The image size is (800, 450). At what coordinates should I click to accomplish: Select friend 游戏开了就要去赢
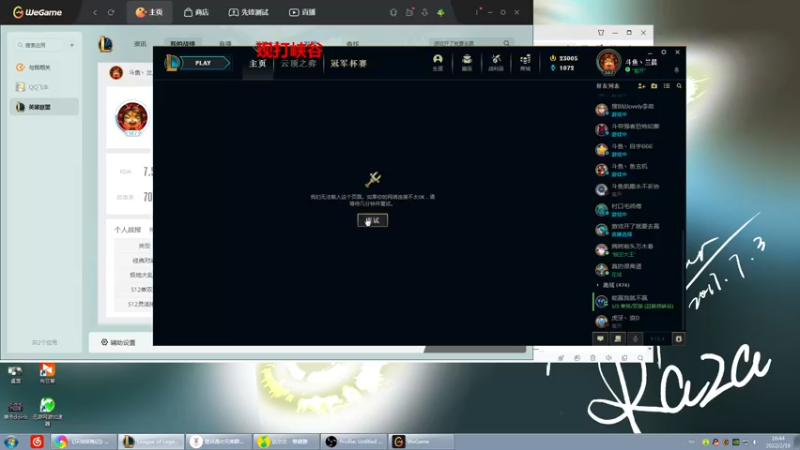[x=638, y=230]
